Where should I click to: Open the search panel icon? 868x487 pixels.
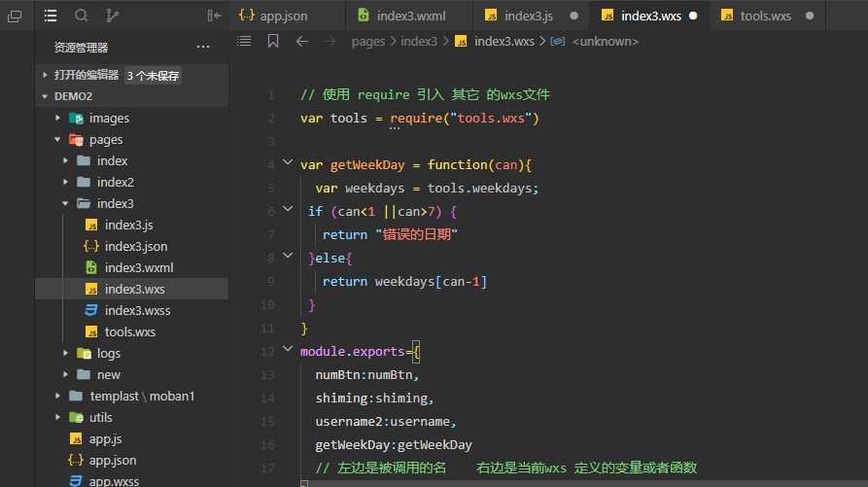[x=82, y=16]
